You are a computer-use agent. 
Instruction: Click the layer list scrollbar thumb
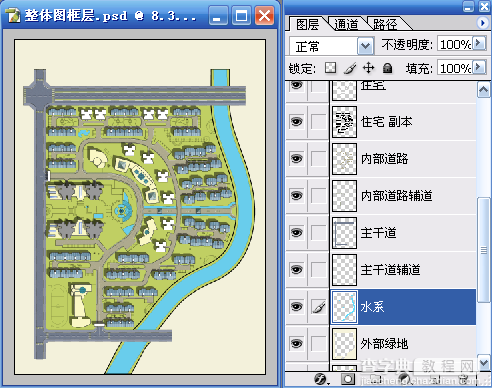pos(484,250)
